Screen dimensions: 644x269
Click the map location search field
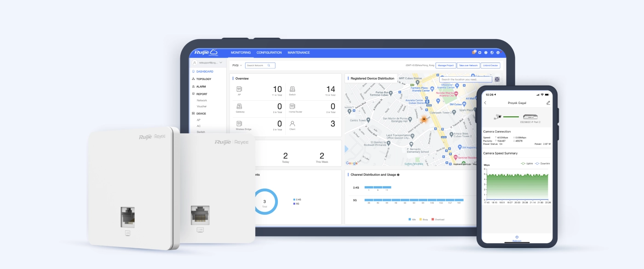click(x=465, y=80)
